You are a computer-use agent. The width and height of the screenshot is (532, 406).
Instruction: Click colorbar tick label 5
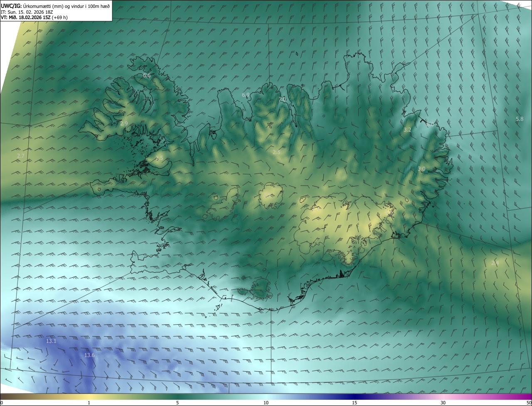177,403
